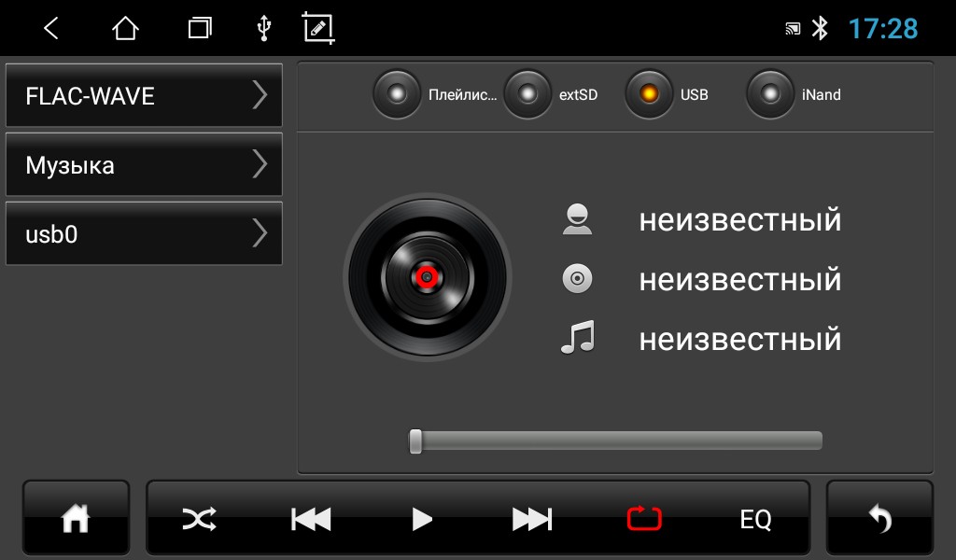Click the playback progress slider handle
Image resolution: width=956 pixels, height=560 pixels.
[x=415, y=441]
